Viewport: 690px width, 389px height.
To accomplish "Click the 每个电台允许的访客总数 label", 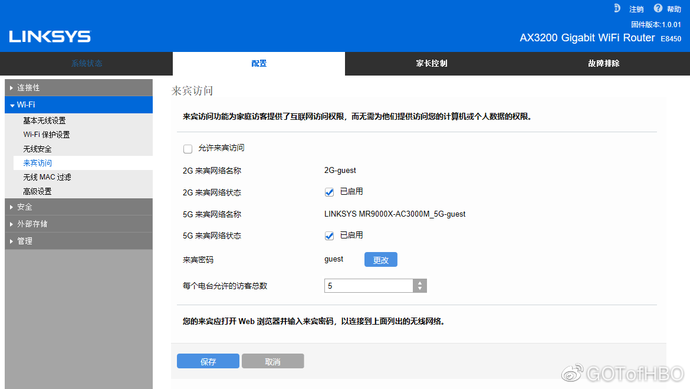I will (x=225, y=286).
